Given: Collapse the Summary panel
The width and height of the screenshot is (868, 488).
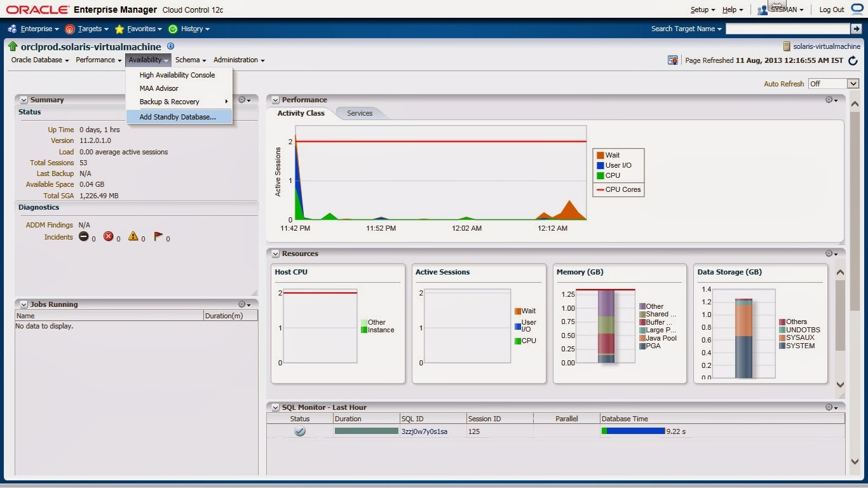Looking at the screenshot, I should tap(24, 99).
